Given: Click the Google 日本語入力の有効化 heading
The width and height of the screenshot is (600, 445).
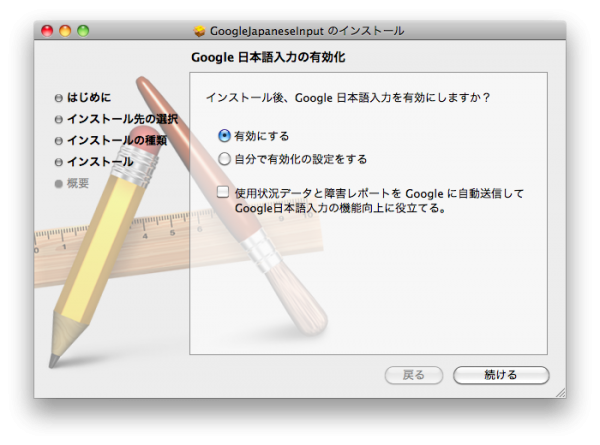Looking at the screenshot, I should click(x=268, y=57).
